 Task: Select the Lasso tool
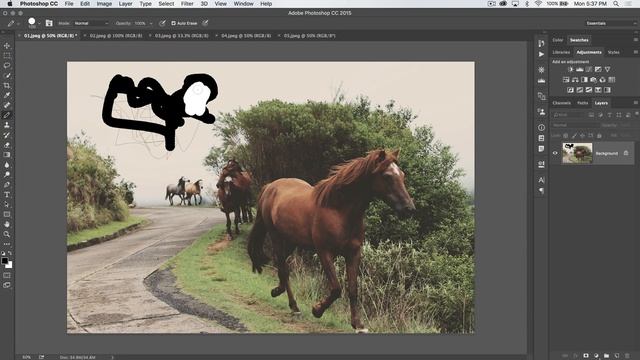[7, 65]
